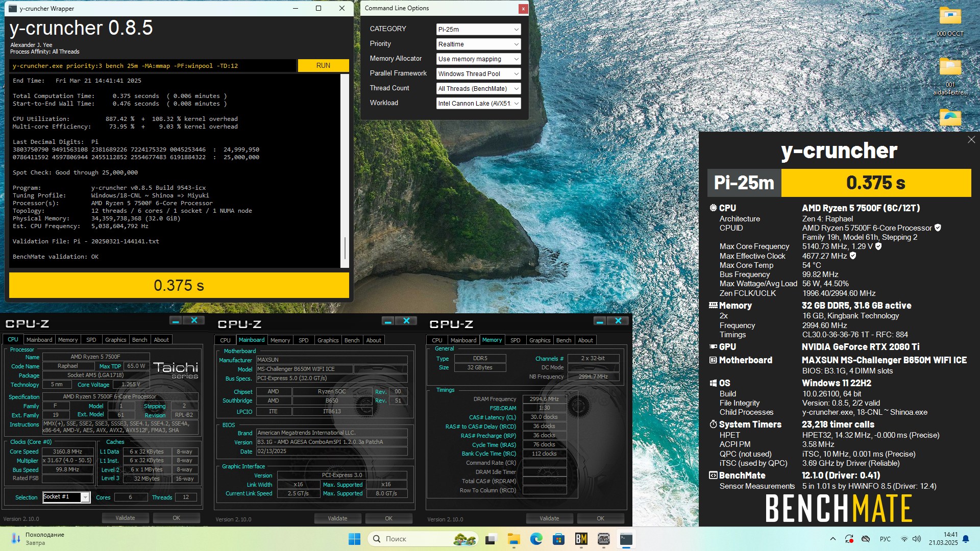The image size is (980, 551).
Task: Switch to CPU tab in second CPU-Z window
Action: click(225, 340)
